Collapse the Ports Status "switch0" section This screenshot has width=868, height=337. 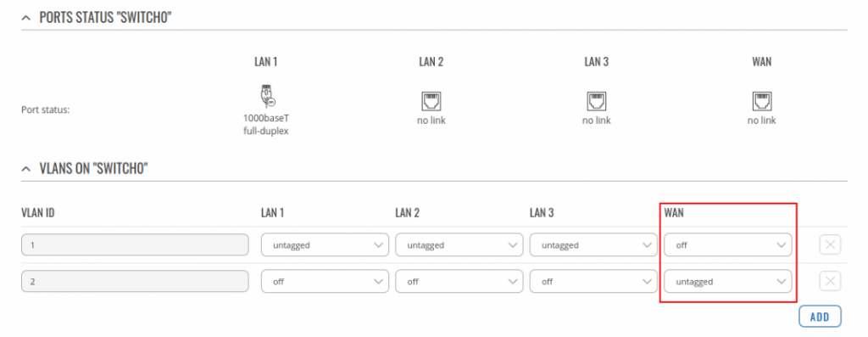click(25, 17)
